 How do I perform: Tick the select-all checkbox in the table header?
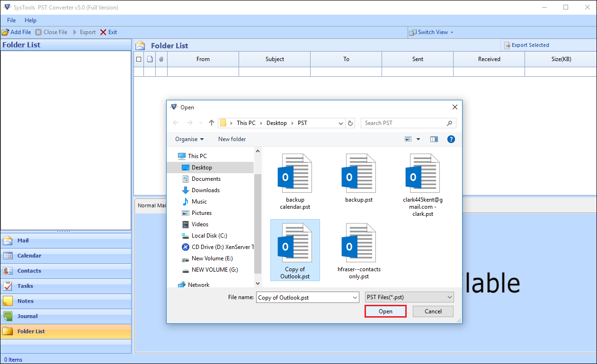point(139,59)
